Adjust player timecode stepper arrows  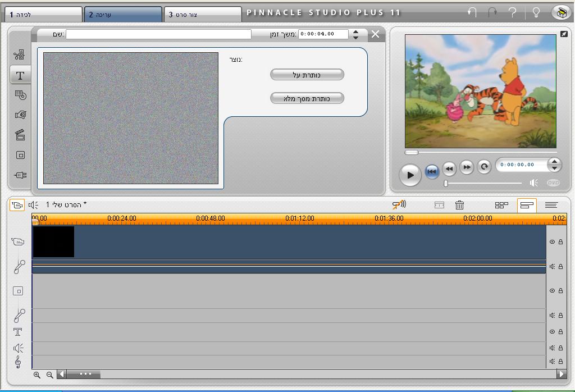click(554, 165)
